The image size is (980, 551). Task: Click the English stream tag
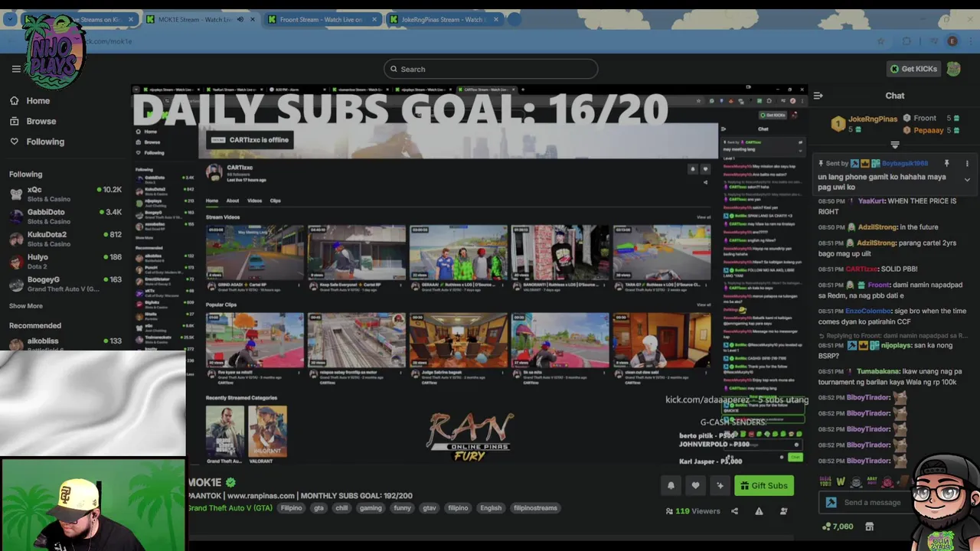click(491, 508)
